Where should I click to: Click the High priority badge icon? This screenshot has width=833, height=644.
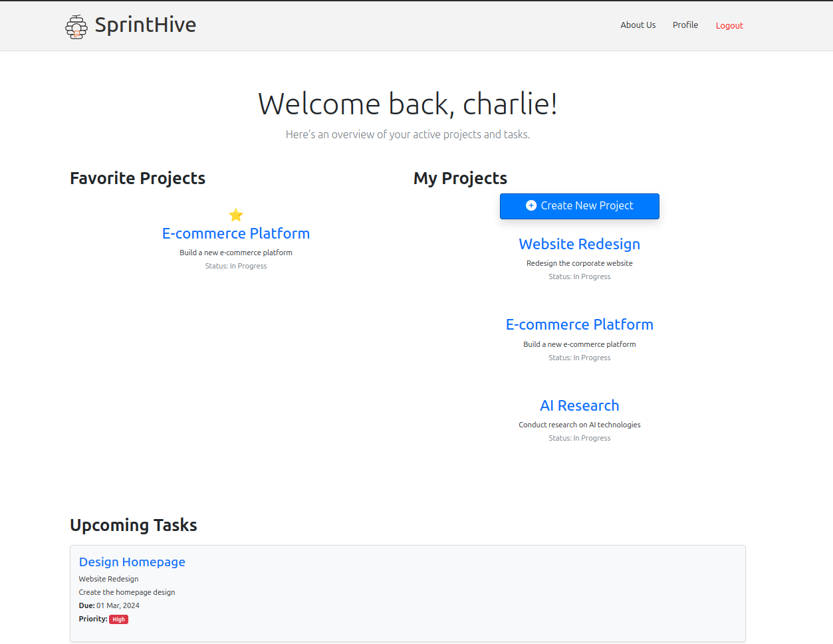[118, 619]
